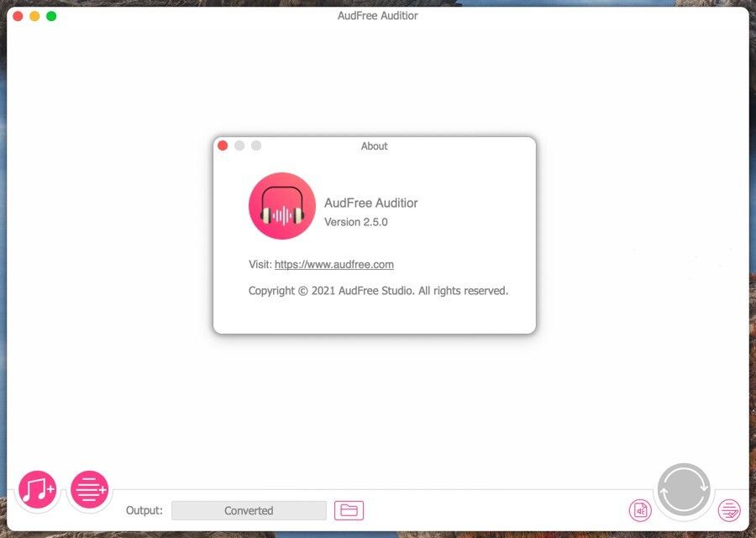Click the add music files button
The image size is (756, 538).
tap(38, 489)
